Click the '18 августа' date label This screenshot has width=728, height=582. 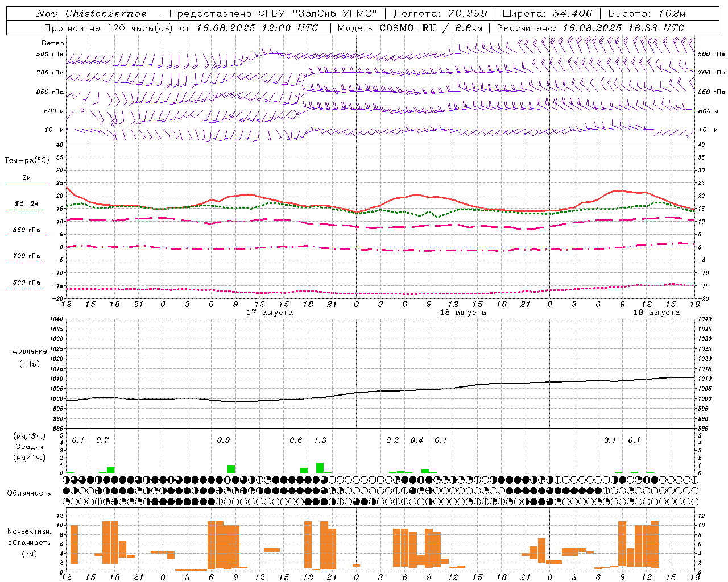tap(463, 313)
